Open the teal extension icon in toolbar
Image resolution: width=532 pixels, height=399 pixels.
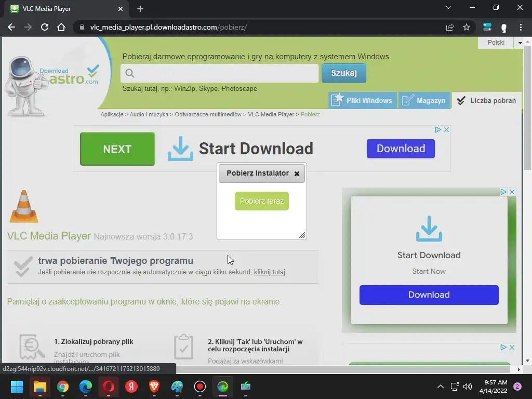point(487,27)
